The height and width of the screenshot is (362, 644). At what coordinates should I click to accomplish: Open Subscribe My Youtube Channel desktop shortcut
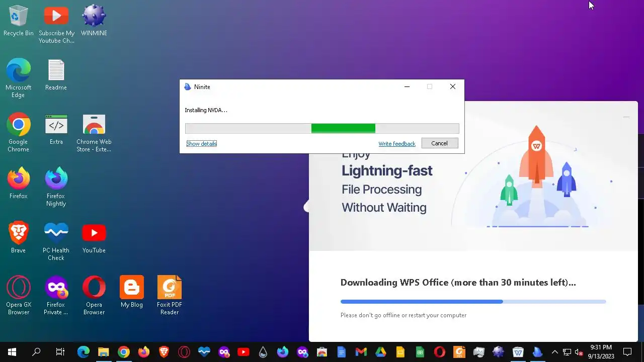56,24
